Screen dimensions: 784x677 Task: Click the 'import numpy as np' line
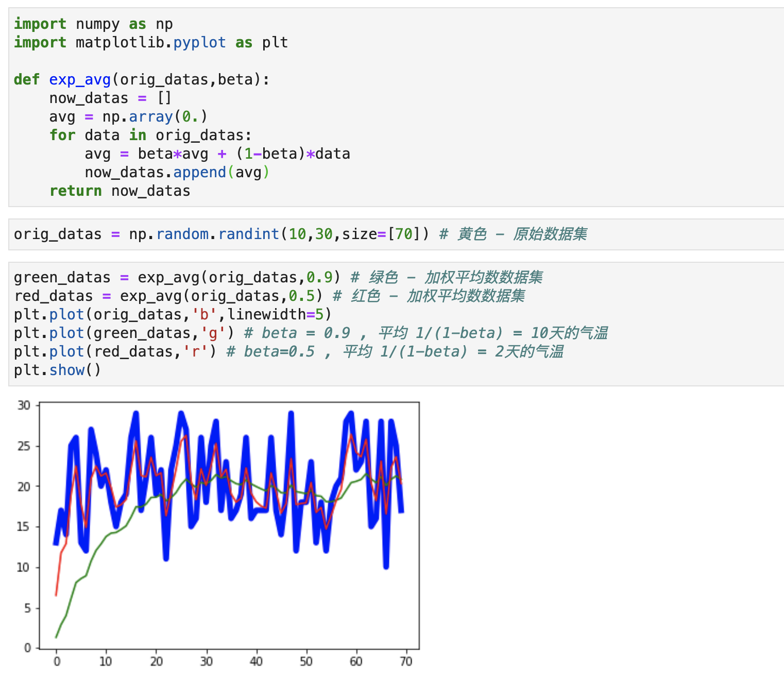[x=93, y=24]
